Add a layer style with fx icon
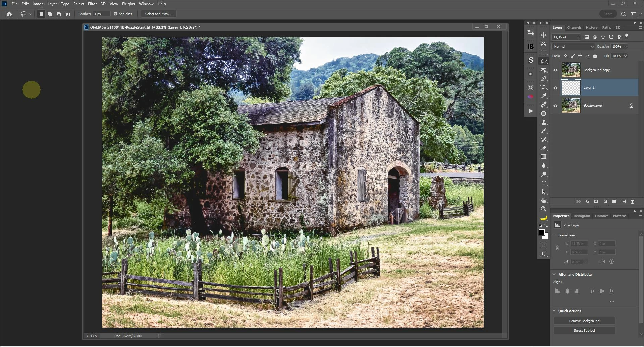Screen dimensions: 644x347 tap(587, 202)
